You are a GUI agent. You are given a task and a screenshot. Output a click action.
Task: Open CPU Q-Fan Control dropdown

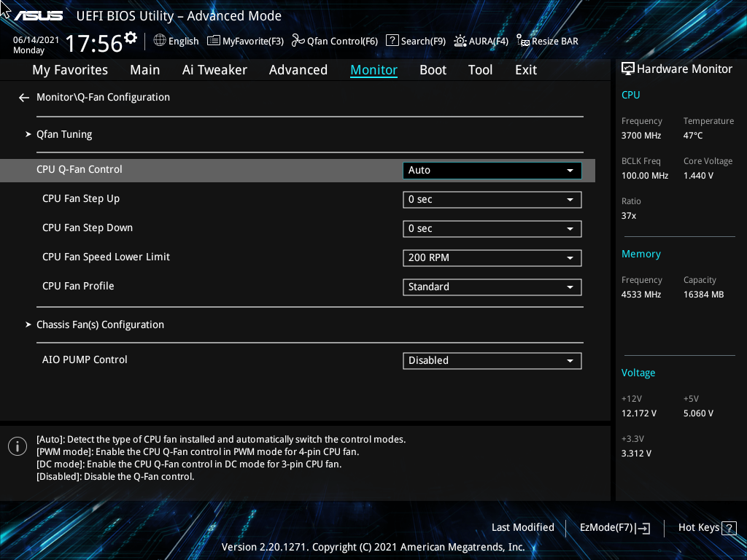(x=492, y=171)
